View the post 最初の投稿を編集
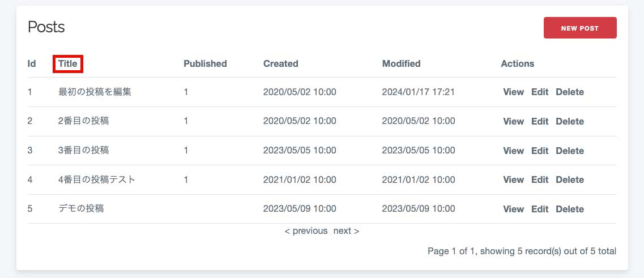The width and height of the screenshot is (644, 278). pos(513,92)
